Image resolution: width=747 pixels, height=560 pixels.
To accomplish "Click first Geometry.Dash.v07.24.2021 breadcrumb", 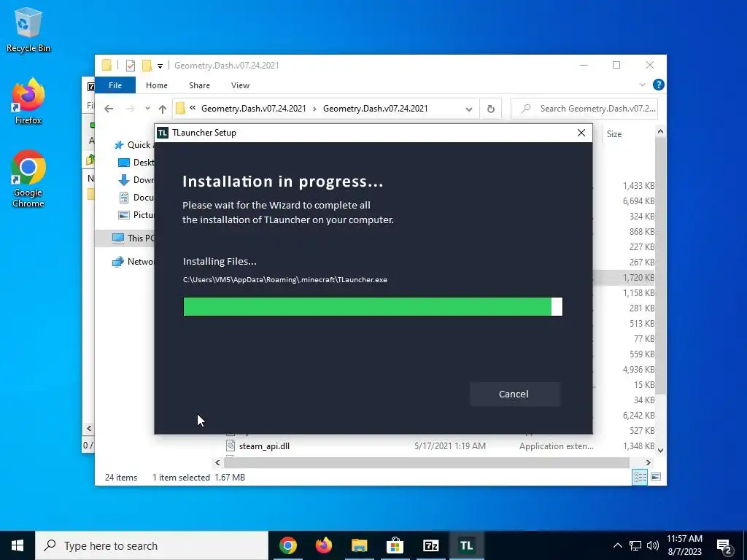I will pos(253,109).
